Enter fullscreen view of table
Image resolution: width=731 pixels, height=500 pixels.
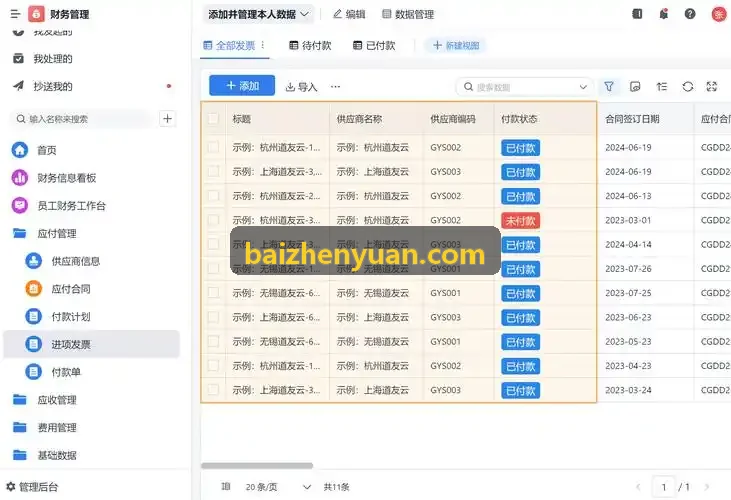[x=712, y=87]
